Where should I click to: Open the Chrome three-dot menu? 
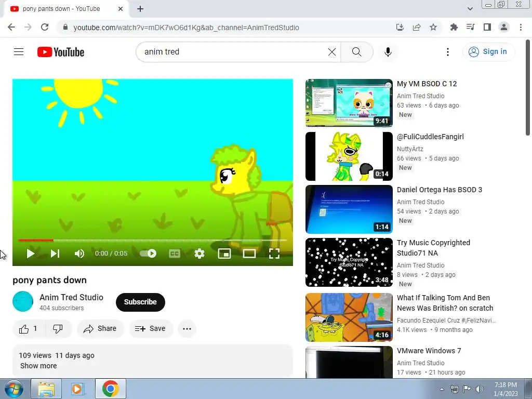click(x=521, y=28)
